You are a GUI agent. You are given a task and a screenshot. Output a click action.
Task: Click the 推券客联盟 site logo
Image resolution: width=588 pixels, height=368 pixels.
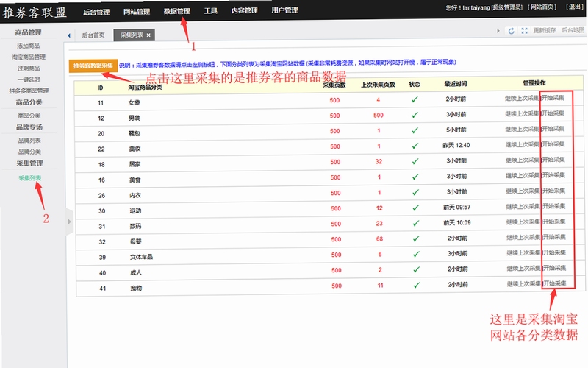pyautogui.click(x=35, y=13)
